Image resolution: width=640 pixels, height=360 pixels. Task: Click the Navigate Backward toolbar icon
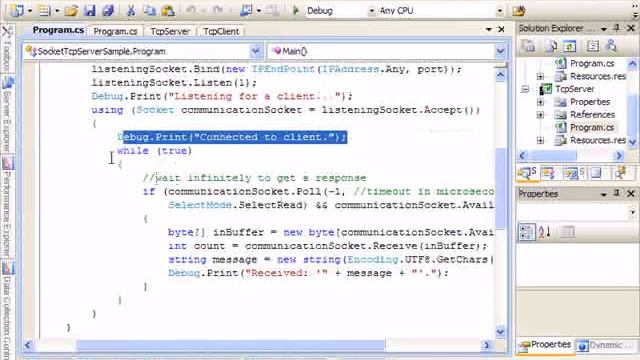(246, 11)
